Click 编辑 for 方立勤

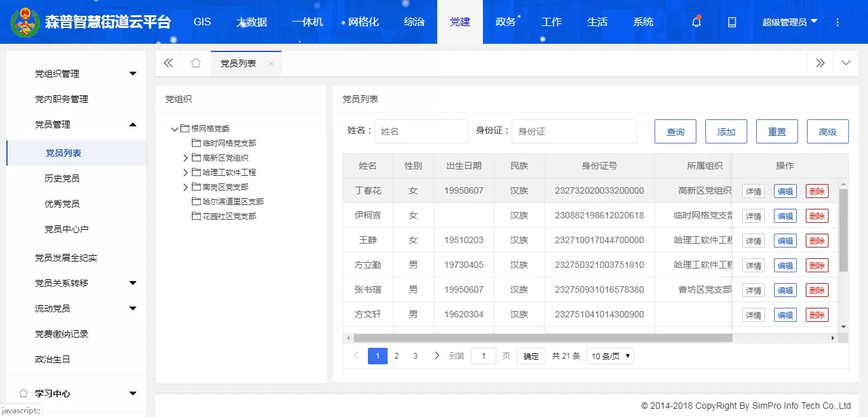tap(785, 265)
